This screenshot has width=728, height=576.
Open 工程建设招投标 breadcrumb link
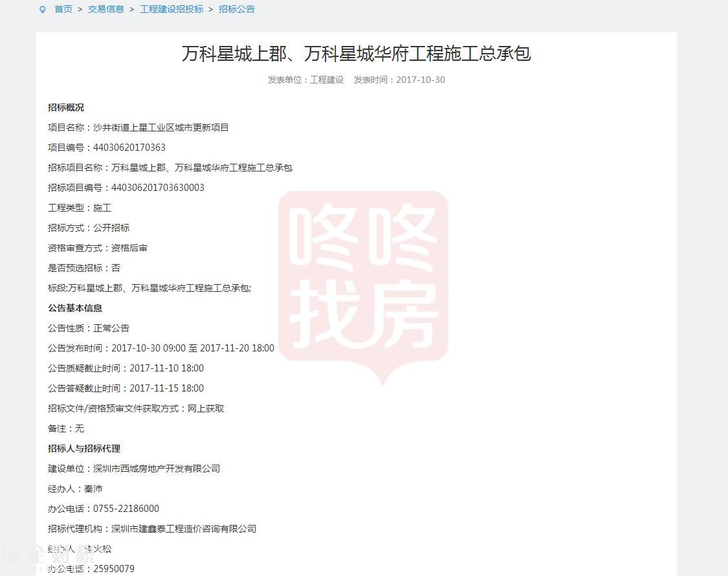(x=171, y=9)
